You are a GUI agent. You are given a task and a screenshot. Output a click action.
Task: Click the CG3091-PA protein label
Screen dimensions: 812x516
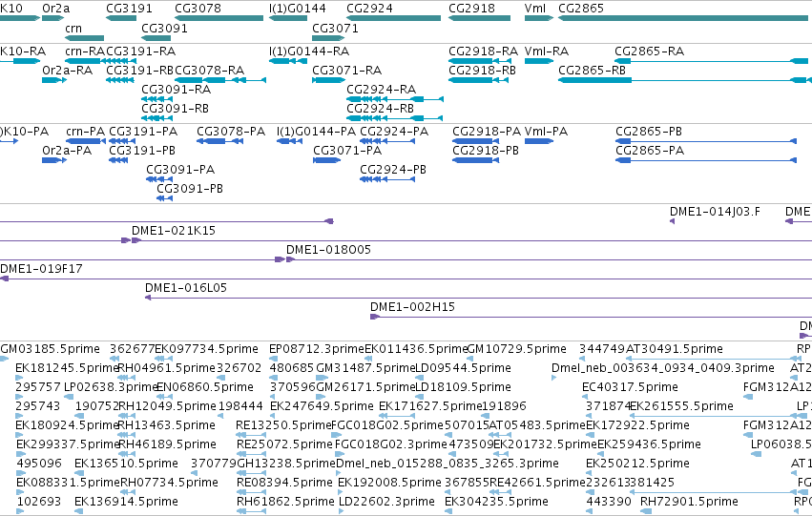click(x=180, y=170)
